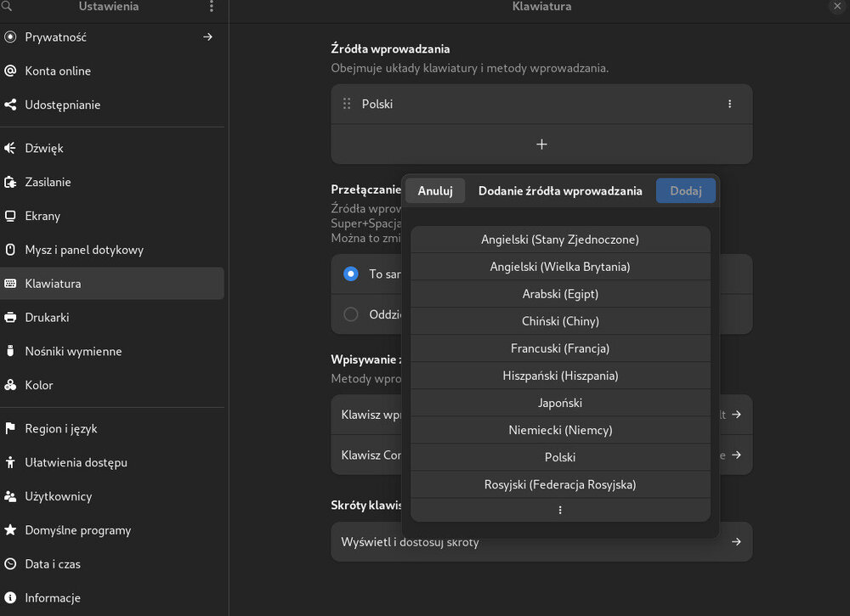
Task: Choose Japoński from the input source list
Action: pos(560,403)
